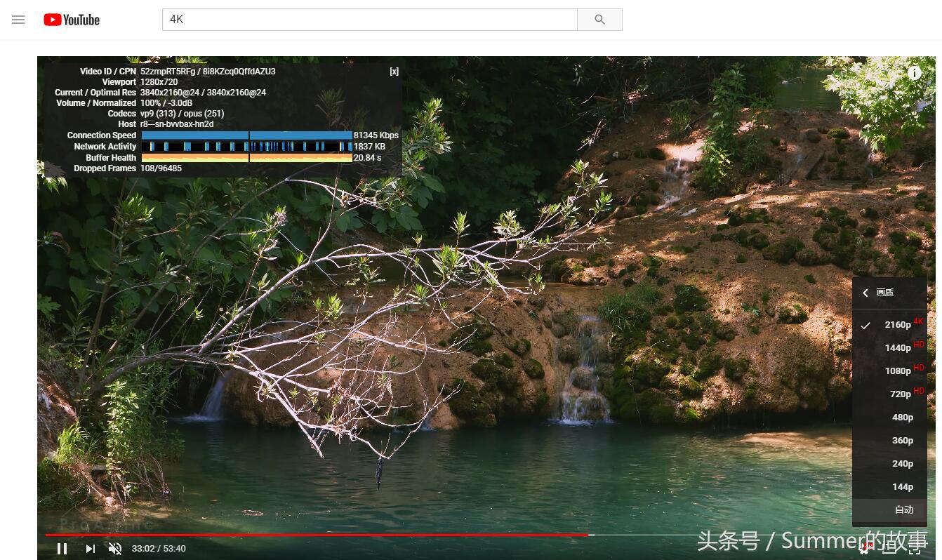Seek using the red progress bar
Image resolution: width=942 pixels, height=560 pixels.
(x=316, y=535)
